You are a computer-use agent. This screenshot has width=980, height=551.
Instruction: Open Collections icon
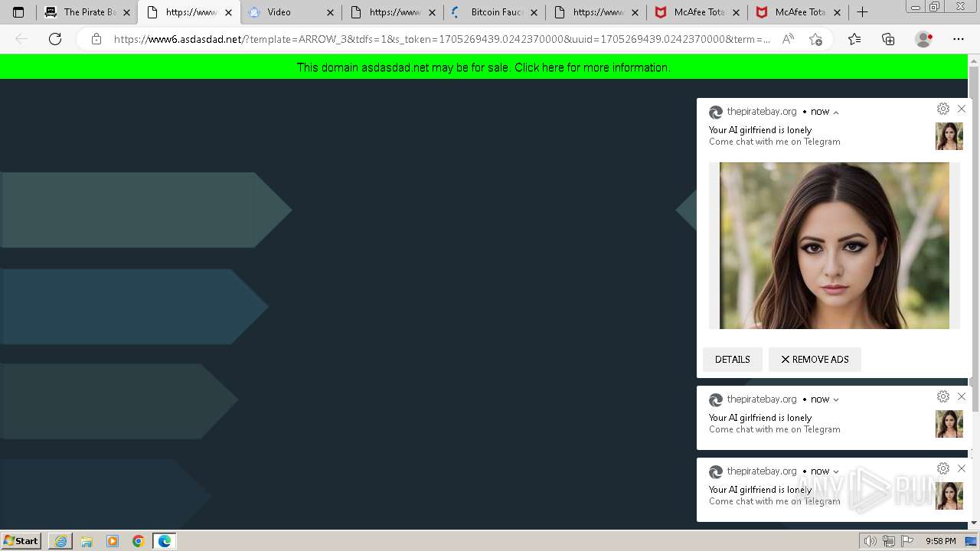pos(888,39)
